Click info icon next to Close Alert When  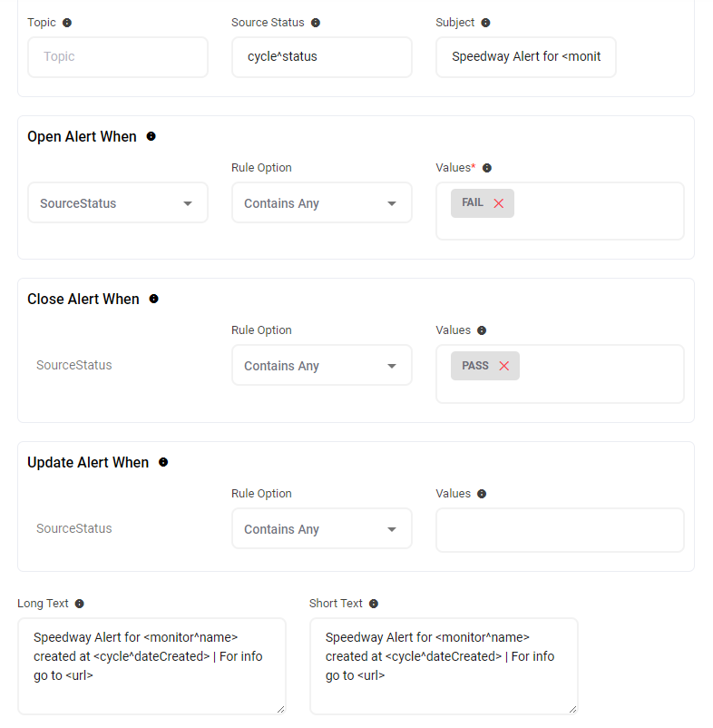(x=154, y=299)
